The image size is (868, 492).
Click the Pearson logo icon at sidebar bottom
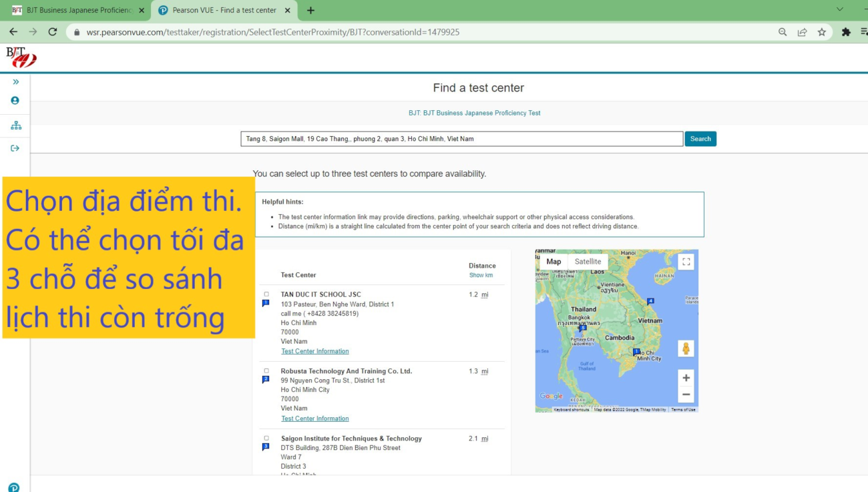[14, 487]
